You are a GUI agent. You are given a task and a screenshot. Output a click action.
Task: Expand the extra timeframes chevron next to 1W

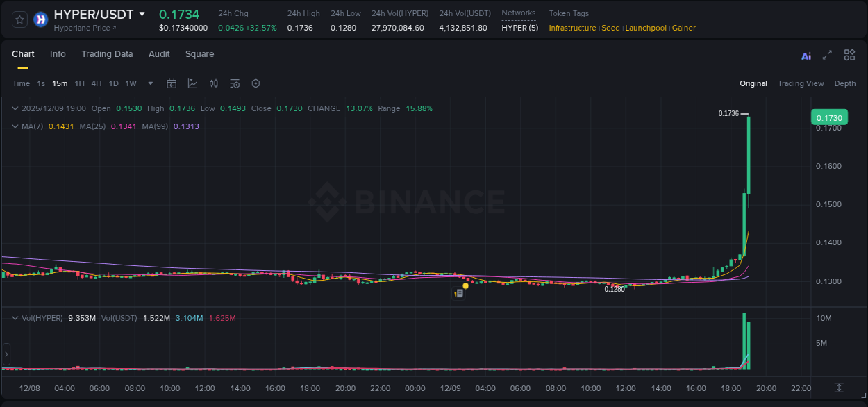pyautogui.click(x=149, y=83)
